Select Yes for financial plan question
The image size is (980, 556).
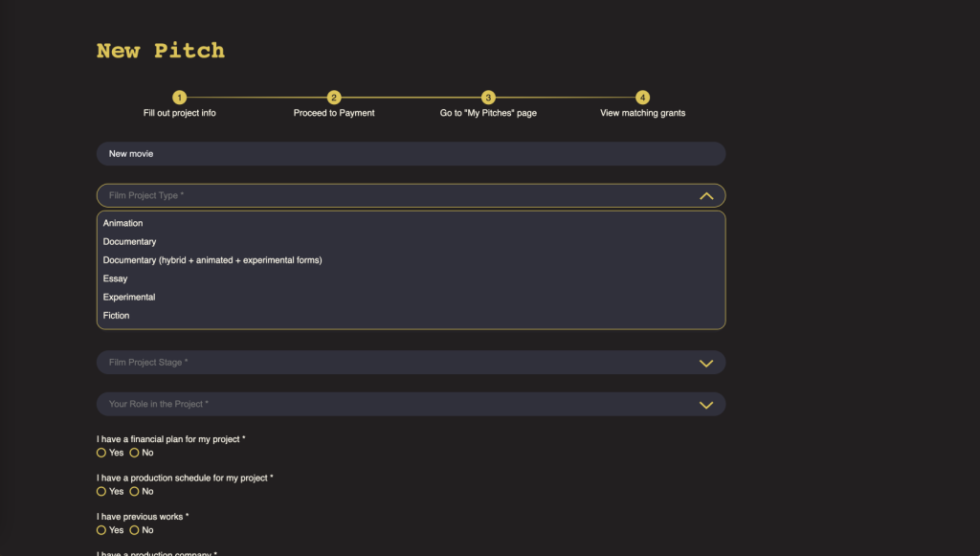(101, 453)
